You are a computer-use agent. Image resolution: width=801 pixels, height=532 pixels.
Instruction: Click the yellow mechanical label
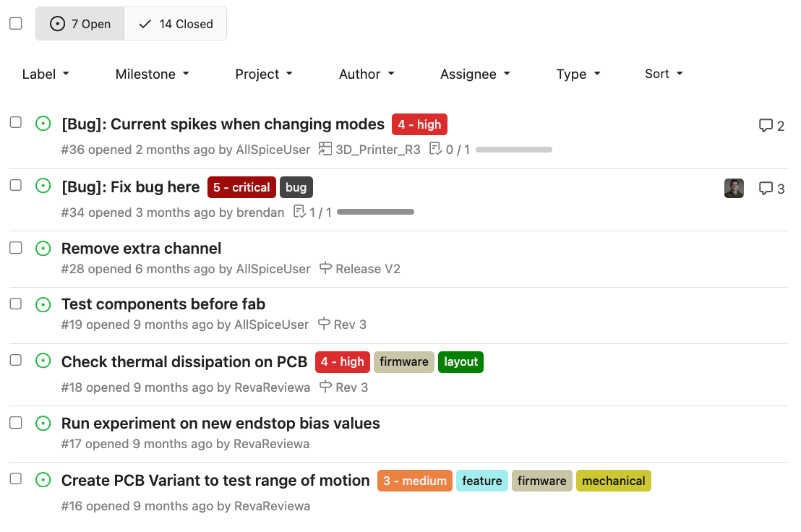tap(614, 481)
